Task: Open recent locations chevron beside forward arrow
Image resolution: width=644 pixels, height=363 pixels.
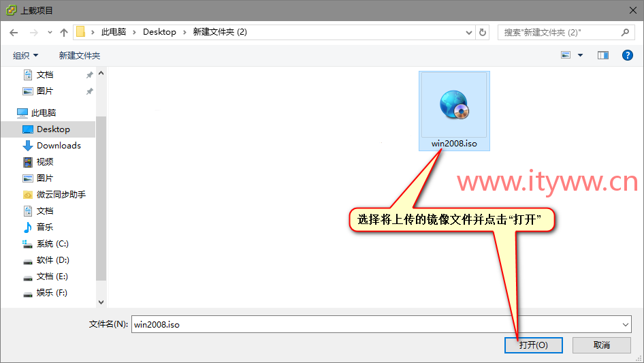Action: (50, 32)
